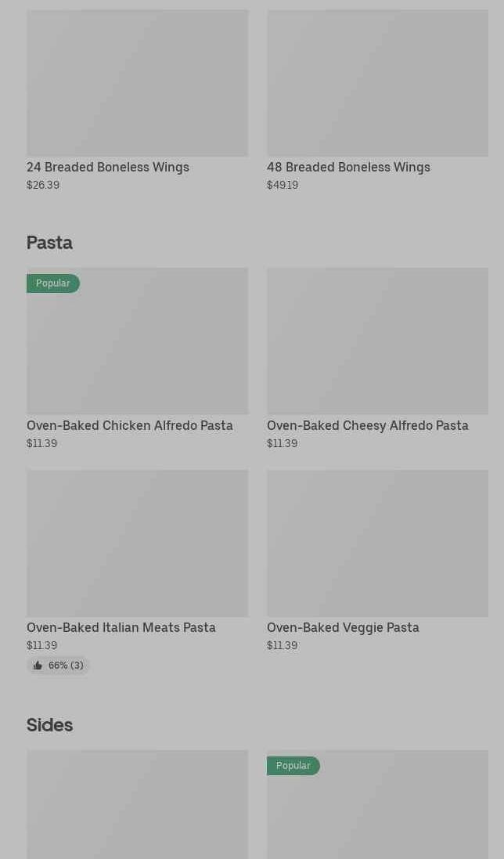Choose Oven-Baked Chicken Alfredo Pasta by name
The image size is (504, 859).
130,425
